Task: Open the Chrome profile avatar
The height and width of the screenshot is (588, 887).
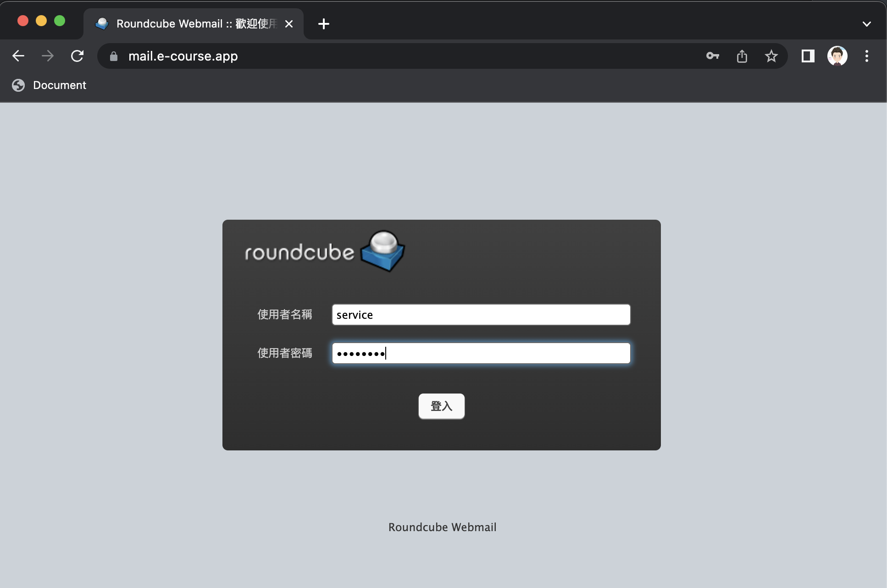Action: (837, 56)
